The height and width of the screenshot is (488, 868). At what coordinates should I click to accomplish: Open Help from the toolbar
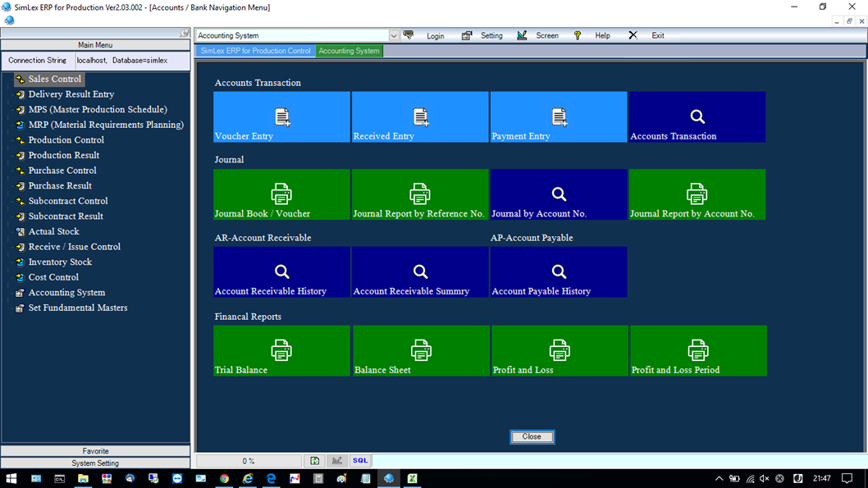(592, 35)
